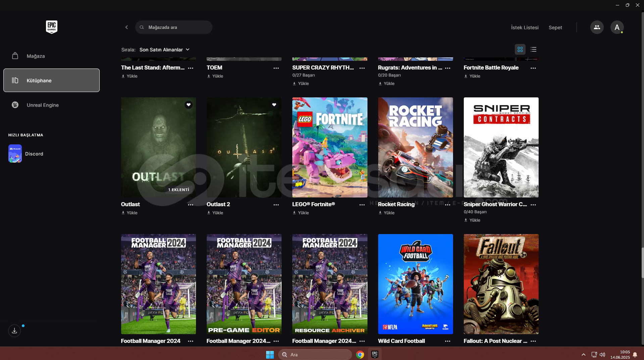This screenshot has width=644, height=360.
Task: Open the taskbar clock and date
Action: (x=620, y=355)
